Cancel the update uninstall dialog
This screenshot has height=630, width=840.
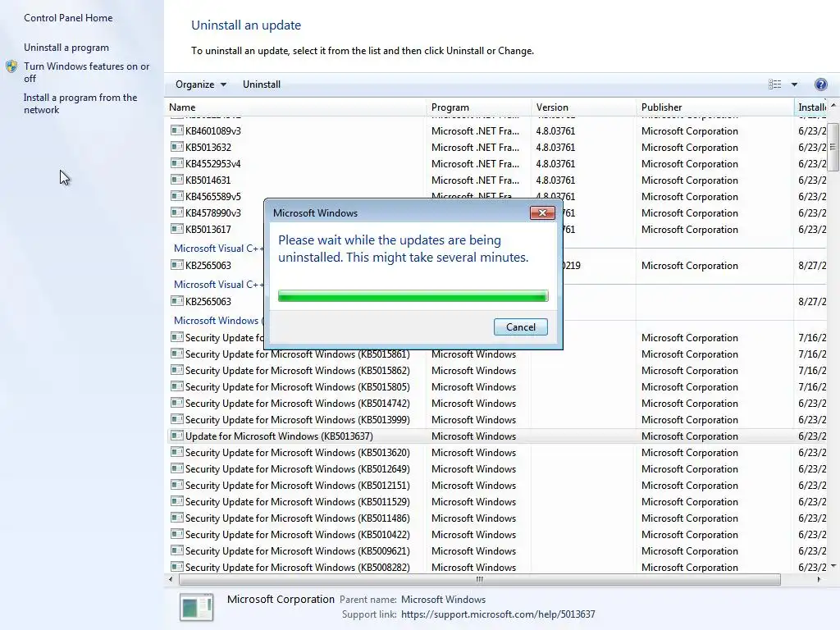pos(520,326)
